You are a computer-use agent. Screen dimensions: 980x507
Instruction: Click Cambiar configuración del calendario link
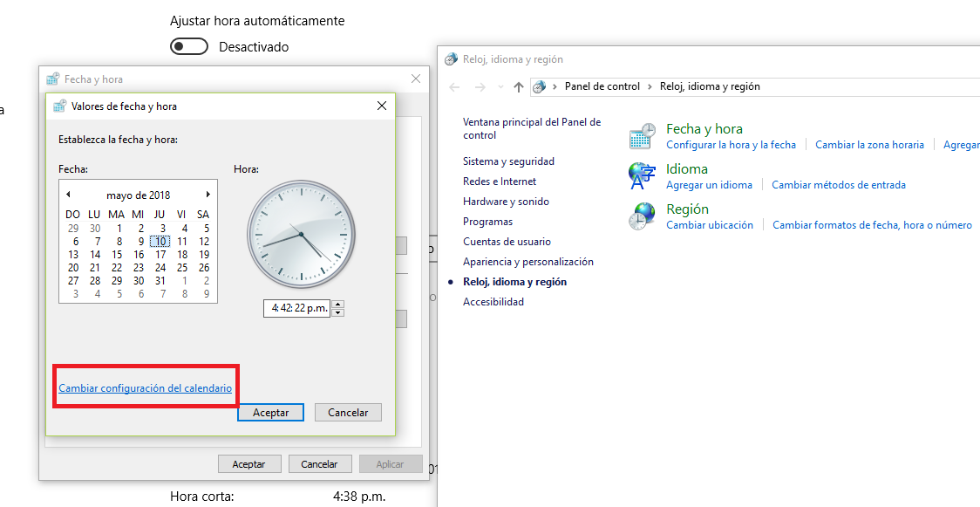point(145,388)
